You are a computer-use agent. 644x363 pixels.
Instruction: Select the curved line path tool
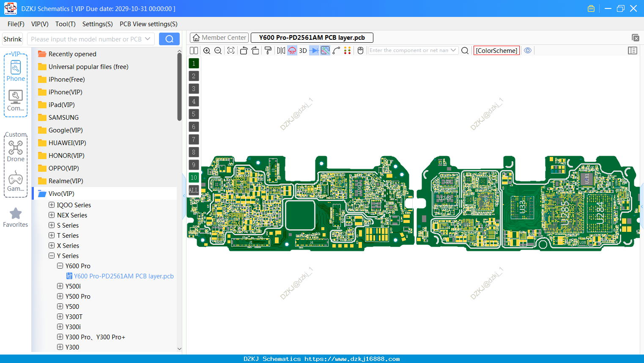337,50
